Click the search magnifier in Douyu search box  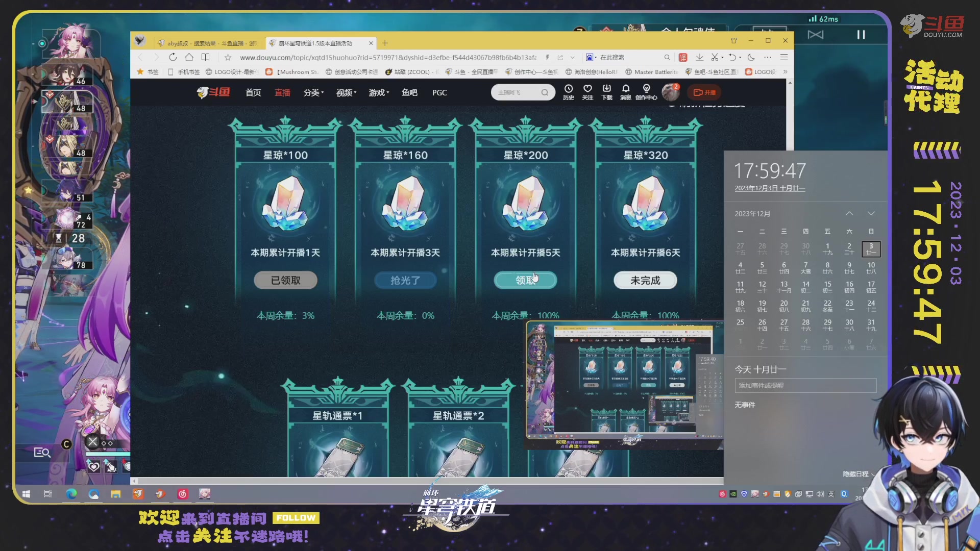(545, 92)
